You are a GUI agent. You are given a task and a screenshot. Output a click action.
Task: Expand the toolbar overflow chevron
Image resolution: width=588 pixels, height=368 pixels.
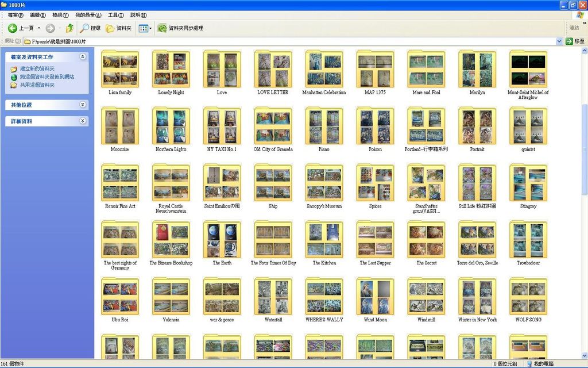click(x=584, y=23)
